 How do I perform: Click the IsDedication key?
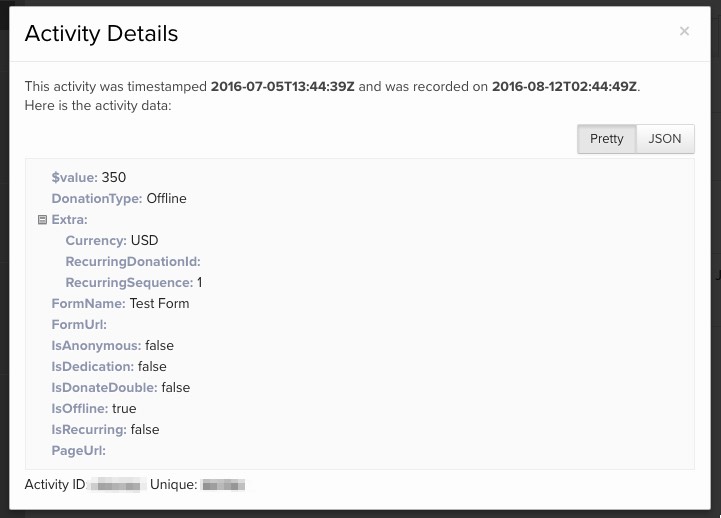(92, 367)
